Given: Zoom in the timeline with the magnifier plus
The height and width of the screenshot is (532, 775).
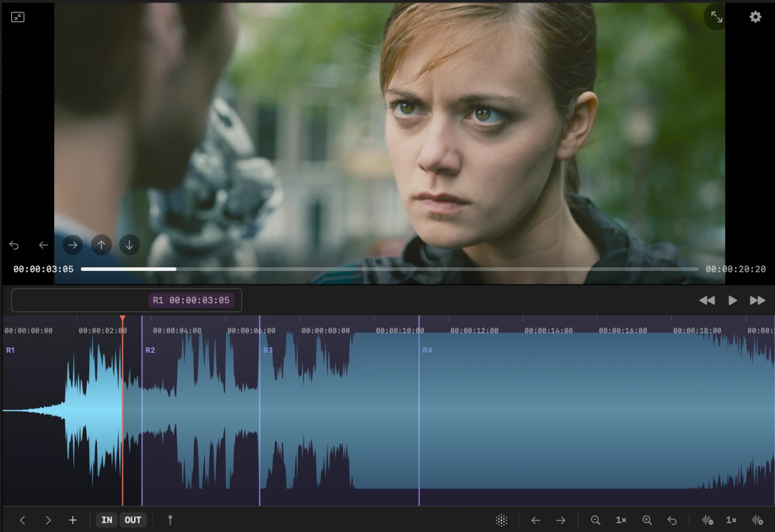Looking at the screenshot, I should click(x=647, y=520).
